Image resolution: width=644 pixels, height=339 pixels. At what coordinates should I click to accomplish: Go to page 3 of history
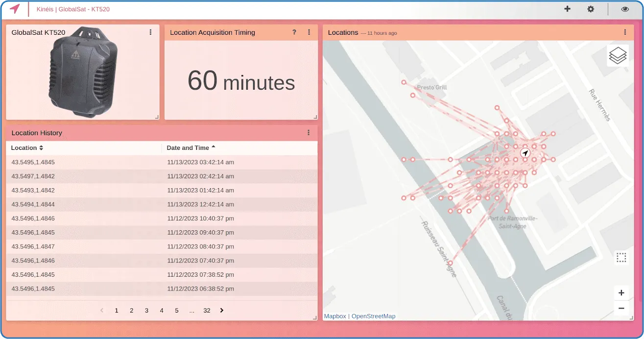(x=146, y=311)
